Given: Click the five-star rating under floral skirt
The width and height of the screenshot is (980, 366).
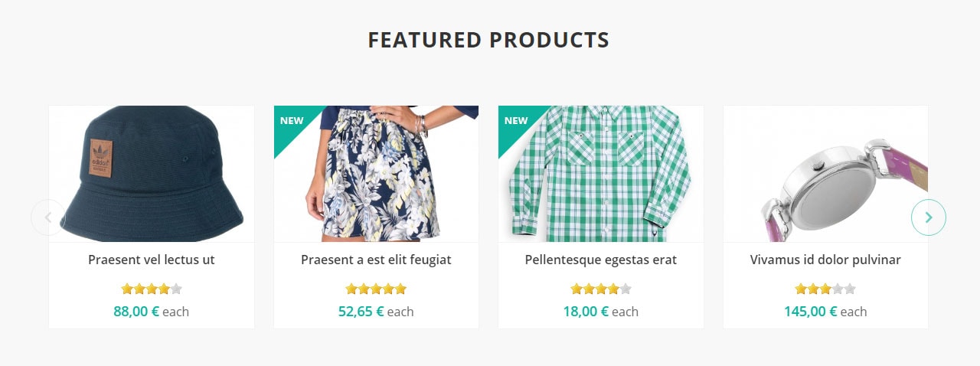Looking at the screenshot, I should click(376, 289).
